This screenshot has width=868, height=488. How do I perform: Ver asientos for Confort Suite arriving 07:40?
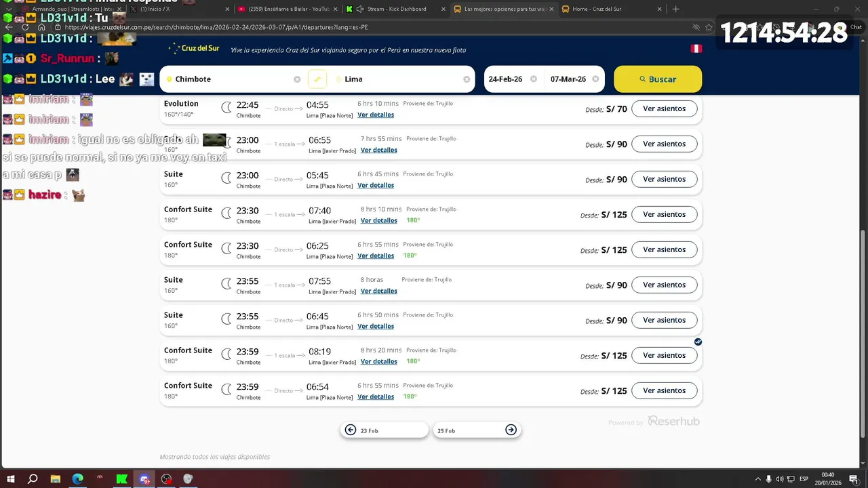click(664, 214)
